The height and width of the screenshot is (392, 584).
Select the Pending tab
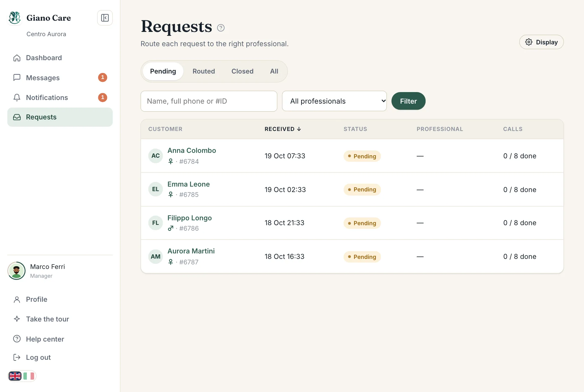(163, 71)
